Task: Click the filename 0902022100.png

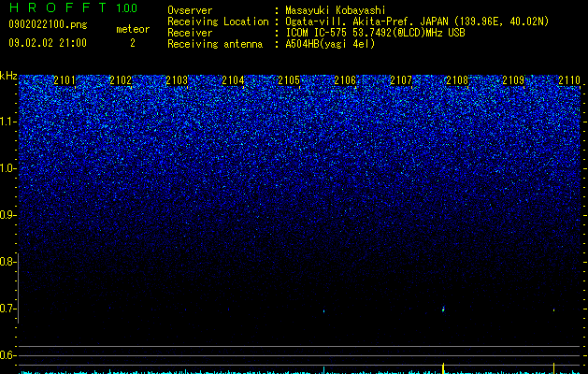Action: 48,25
